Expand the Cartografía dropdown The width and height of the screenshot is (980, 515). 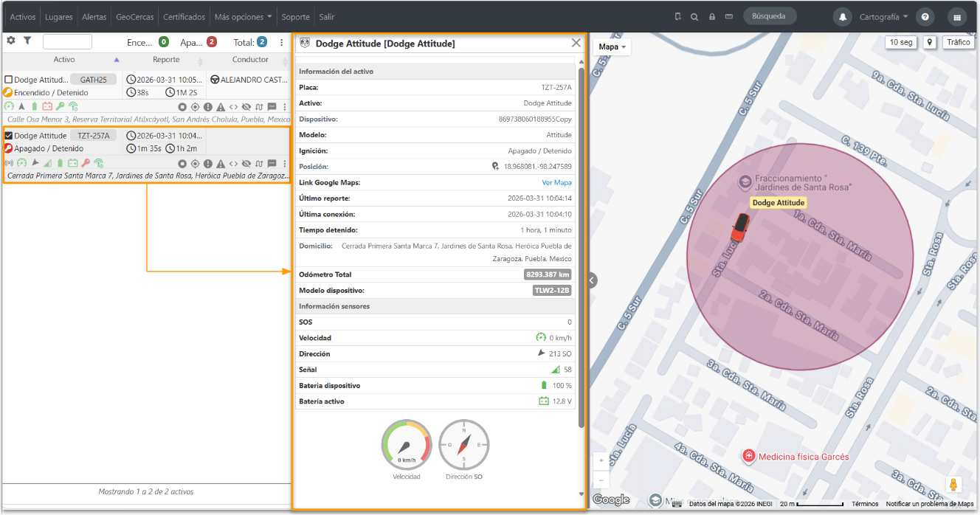click(883, 17)
